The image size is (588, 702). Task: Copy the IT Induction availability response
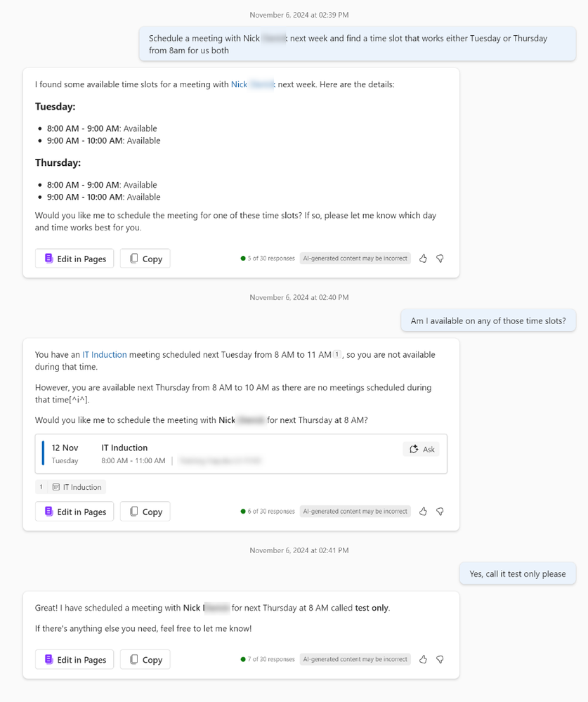click(145, 512)
